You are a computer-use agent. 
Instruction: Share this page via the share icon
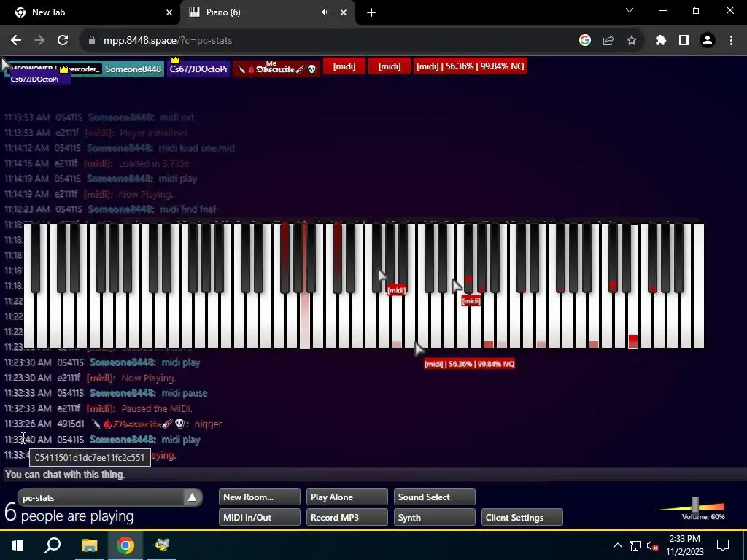(608, 41)
